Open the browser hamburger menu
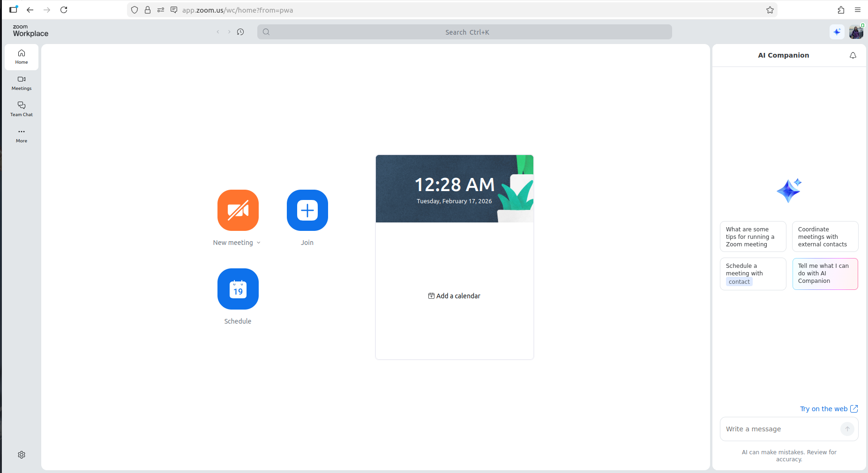 pyautogui.click(x=858, y=10)
